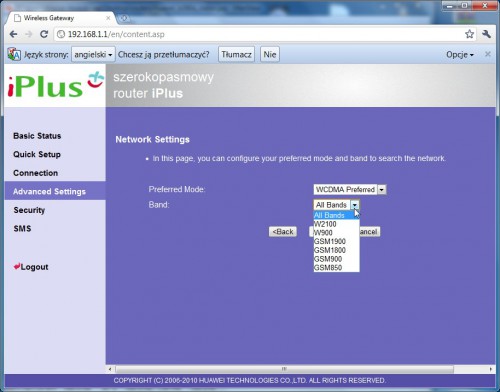Click the Network Settings heading
This screenshot has width=500, height=392.
click(152, 139)
